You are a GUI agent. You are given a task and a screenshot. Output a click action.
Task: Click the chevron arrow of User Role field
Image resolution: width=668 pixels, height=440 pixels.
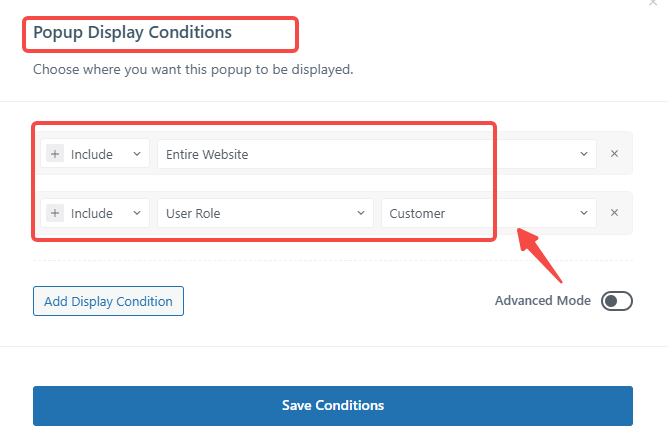[x=360, y=213]
